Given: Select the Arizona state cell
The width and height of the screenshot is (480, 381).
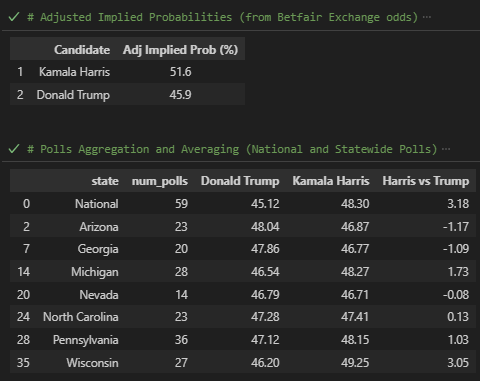Looking at the screenshot, I should point(99,227).
